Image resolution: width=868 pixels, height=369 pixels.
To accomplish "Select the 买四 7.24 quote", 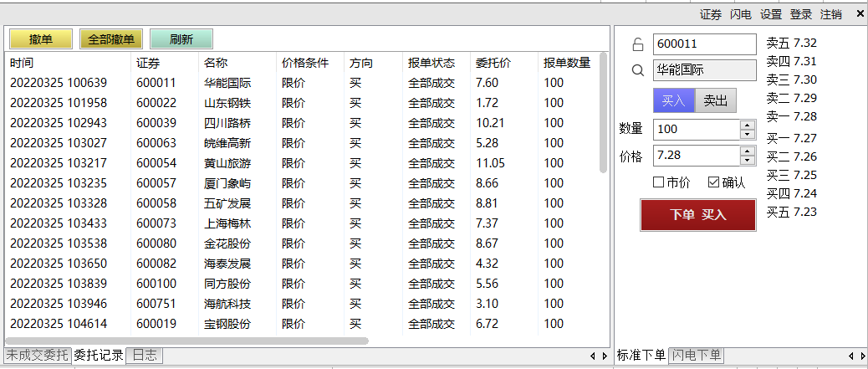I will tap(792, 193).
